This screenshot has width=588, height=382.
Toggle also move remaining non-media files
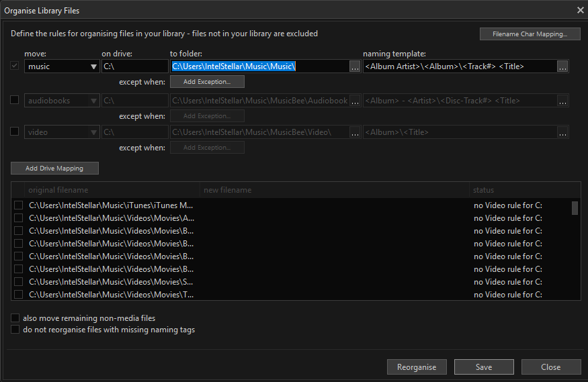pyautogui.click(x=15, y=318)
